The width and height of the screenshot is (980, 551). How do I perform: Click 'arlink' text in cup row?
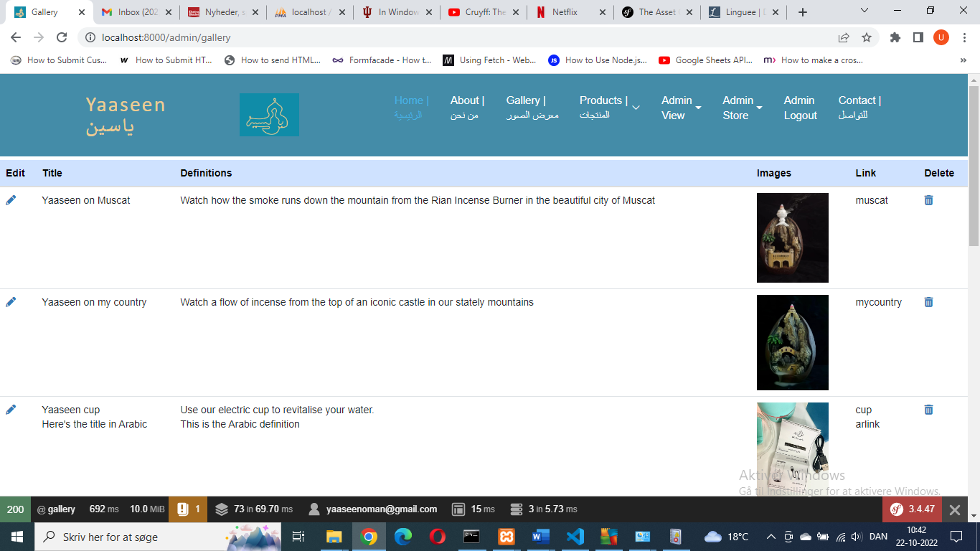click(x=867, y=424)
